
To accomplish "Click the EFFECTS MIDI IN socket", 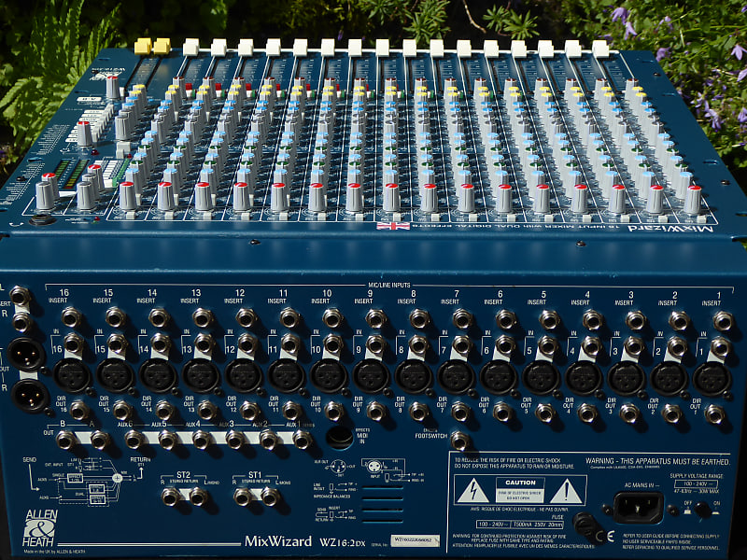I will click(x=340, y=437).
